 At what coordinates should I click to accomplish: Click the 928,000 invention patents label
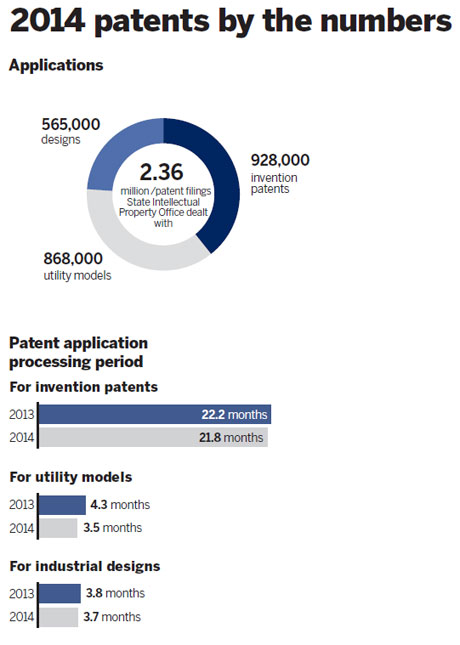coord(280,174)
